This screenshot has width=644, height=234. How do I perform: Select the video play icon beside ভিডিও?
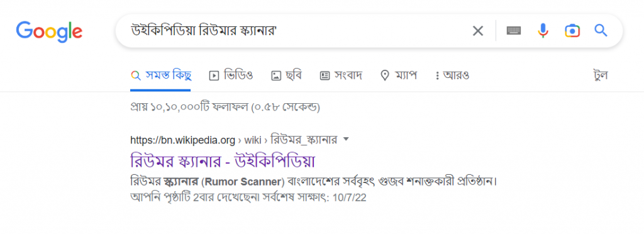click(x=214, y=75)
